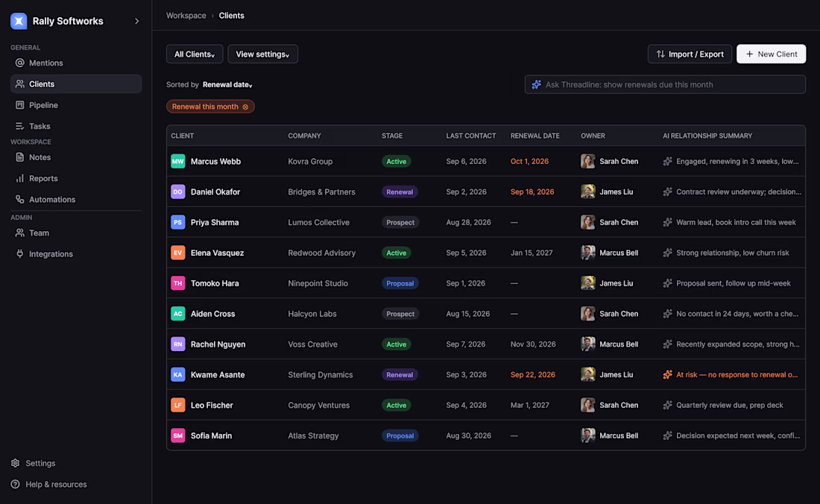Click the Settings gear icon

click(x=15, y=463)
